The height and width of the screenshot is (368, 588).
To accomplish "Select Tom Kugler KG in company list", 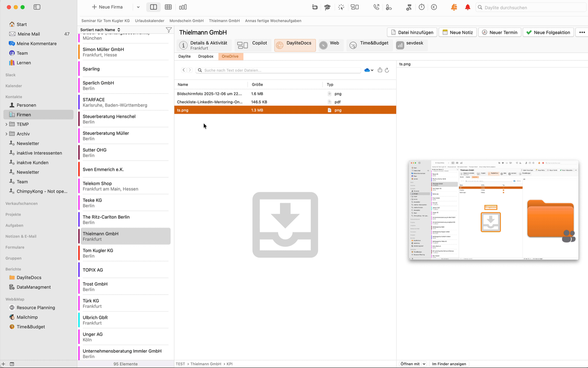I will (x=125, y=253).
